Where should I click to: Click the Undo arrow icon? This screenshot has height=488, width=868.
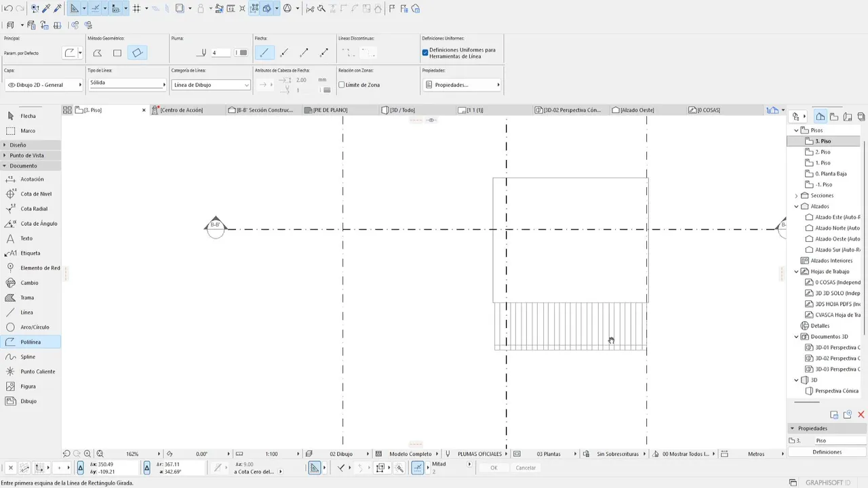8,9
